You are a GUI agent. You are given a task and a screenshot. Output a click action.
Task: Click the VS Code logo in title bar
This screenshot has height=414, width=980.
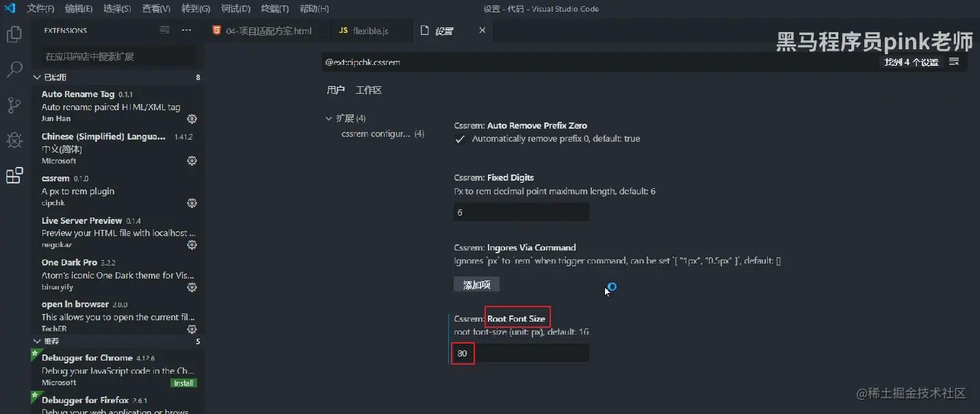pyautogui.click(x=10, y=8)
